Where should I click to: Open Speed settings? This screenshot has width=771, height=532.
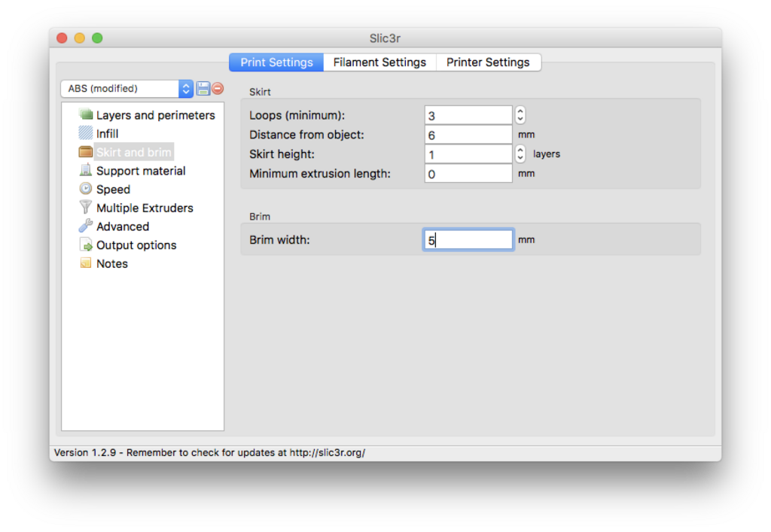point(113,190)
